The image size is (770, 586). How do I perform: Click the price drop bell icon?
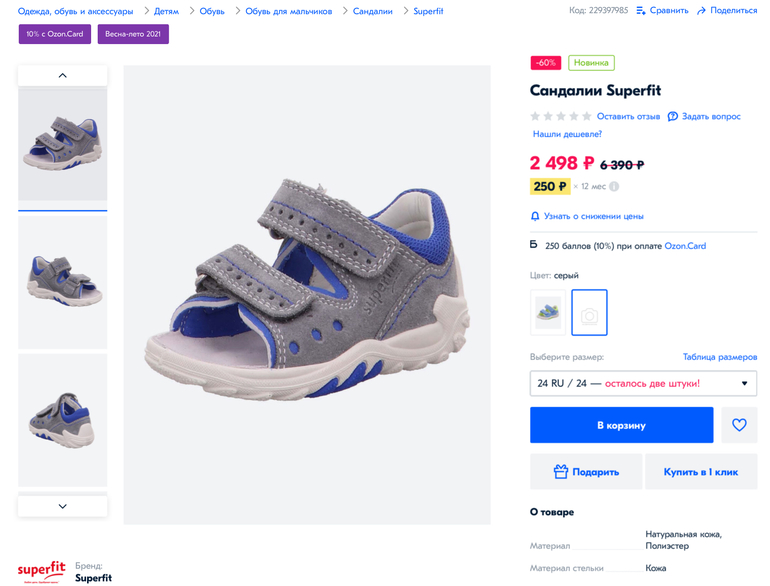[535, 216]
